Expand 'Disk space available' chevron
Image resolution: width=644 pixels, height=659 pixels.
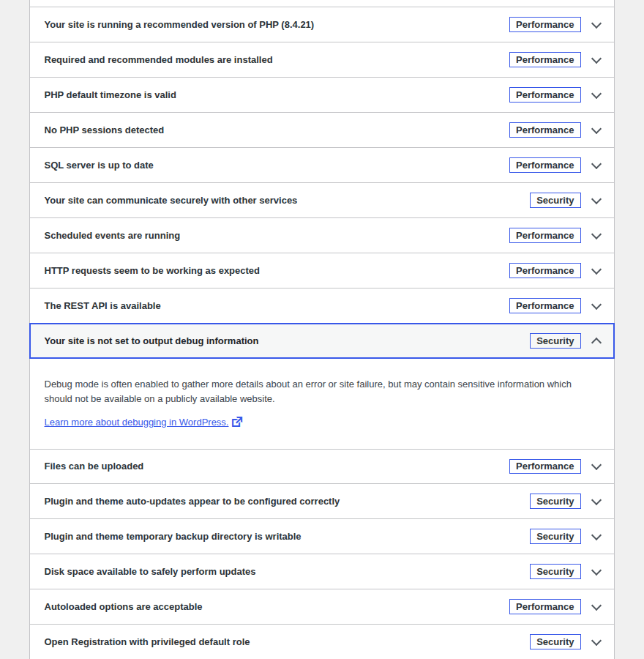(596, 573)
